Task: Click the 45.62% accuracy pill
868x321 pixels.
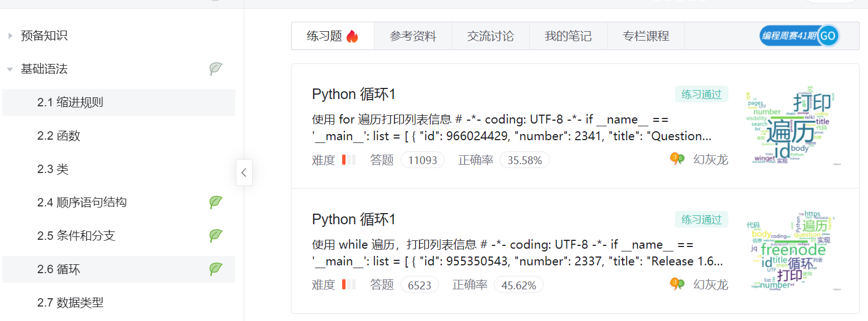Action: click(x=519, y=285)
